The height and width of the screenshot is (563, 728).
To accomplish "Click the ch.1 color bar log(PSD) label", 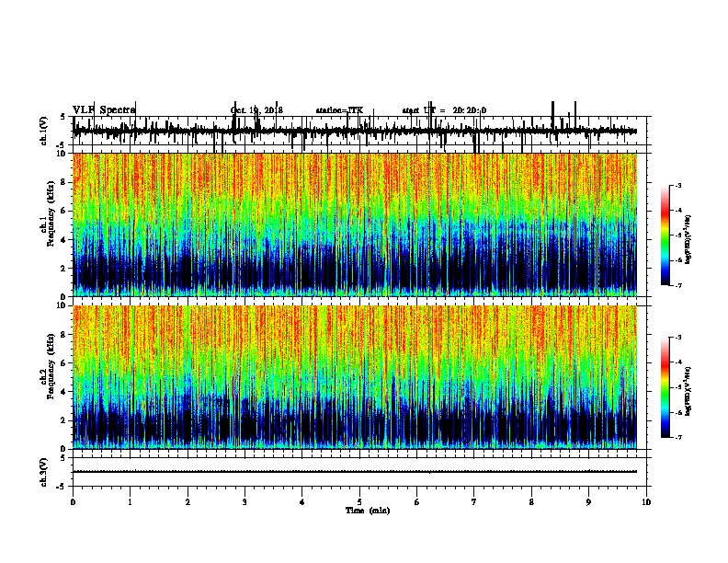I will pos(688,240).
